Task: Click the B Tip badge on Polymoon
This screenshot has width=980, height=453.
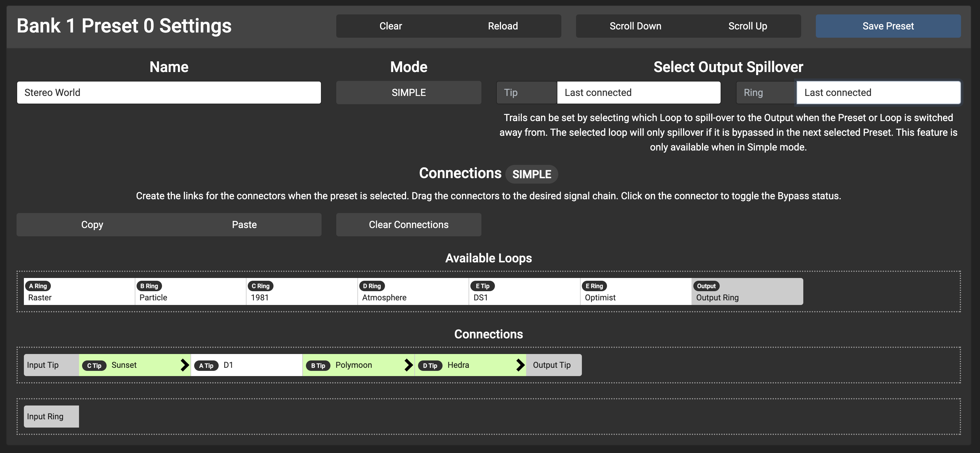Action: coord(318,365)
